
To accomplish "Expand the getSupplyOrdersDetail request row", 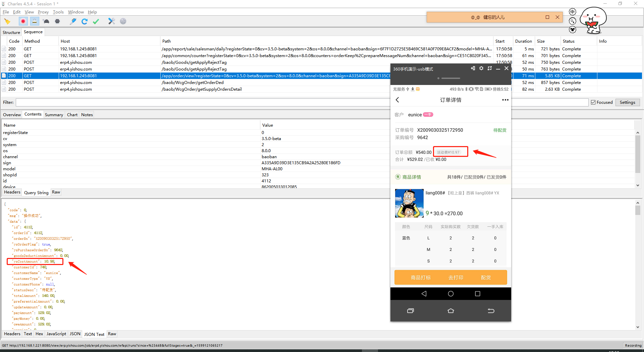I will 4,89.
